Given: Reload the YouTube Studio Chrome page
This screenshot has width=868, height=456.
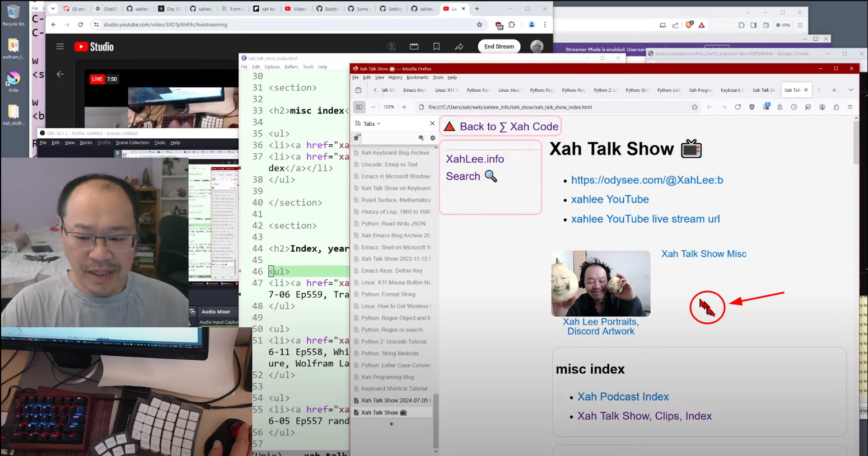Looking at the screenshot, I should [x=81, y=25].
